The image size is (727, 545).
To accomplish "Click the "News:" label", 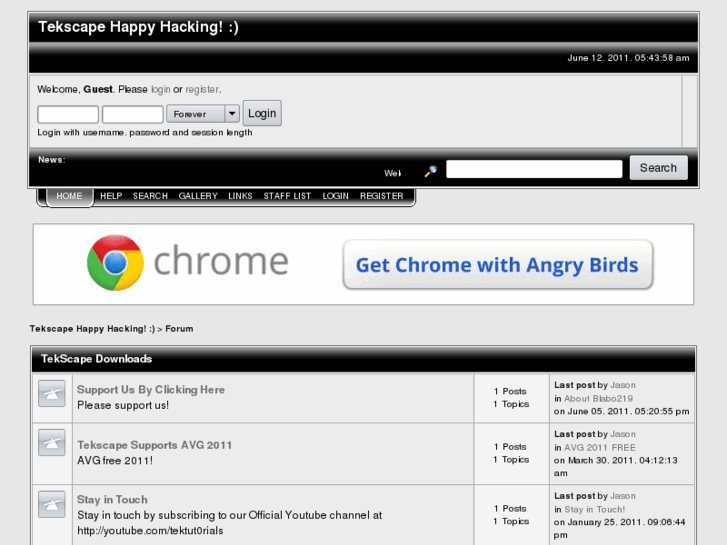I will (x=51, y=160).
